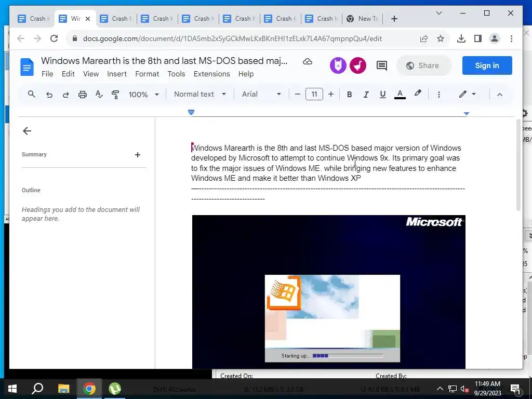Open the tab search dropdown arrow
Screen dimensions: 532x399
[438, 13]
